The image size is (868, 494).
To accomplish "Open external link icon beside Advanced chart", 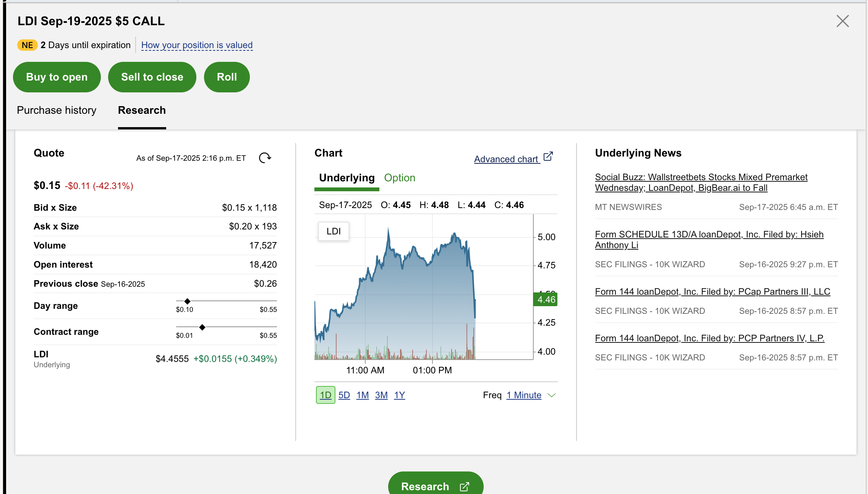I will click(x=548, y=156).
